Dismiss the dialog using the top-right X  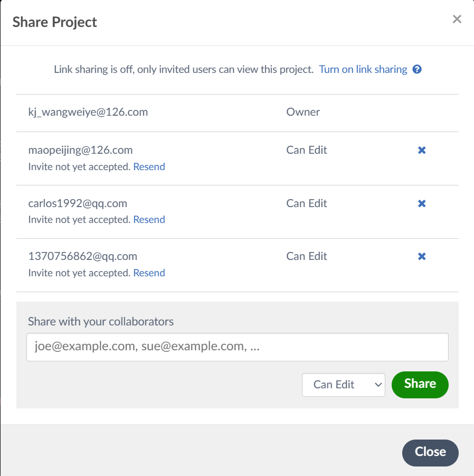pos(457,20)
